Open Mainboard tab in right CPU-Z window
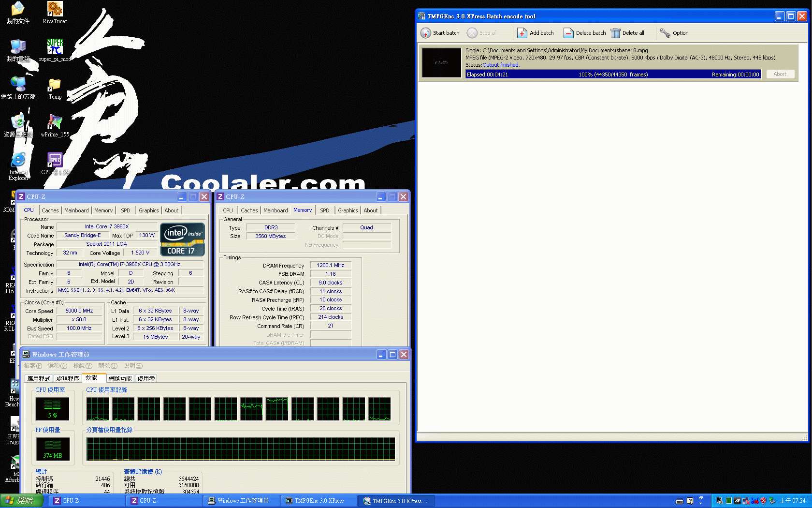 [275, 210]
